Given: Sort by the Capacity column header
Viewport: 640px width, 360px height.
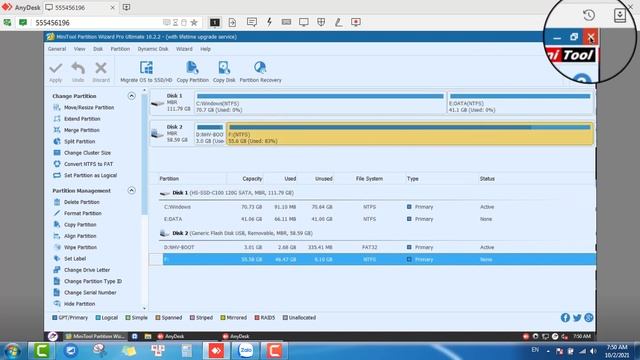Looking at the screenshot, I should pyautogui.click(x=252, y=179).
